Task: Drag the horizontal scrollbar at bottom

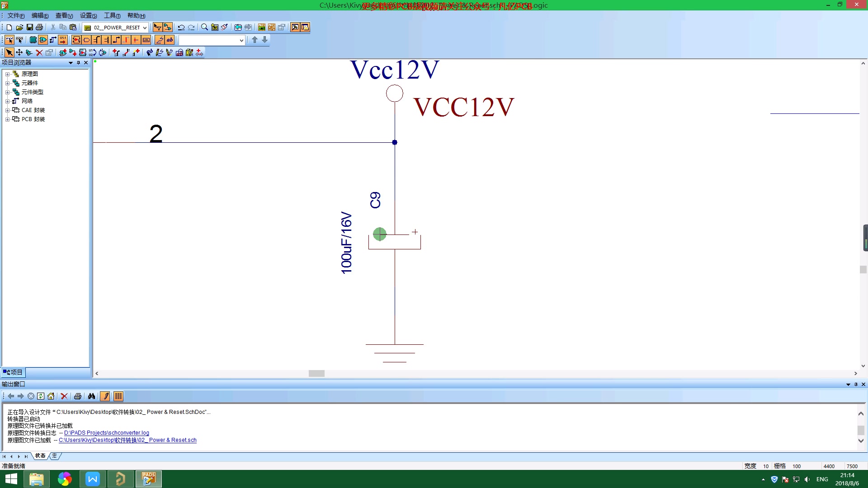Action: (x=316, y=373)
